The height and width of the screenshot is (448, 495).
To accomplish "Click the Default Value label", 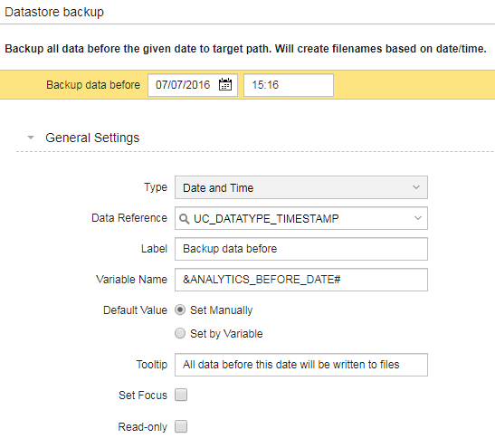I will tap(135, 310).
